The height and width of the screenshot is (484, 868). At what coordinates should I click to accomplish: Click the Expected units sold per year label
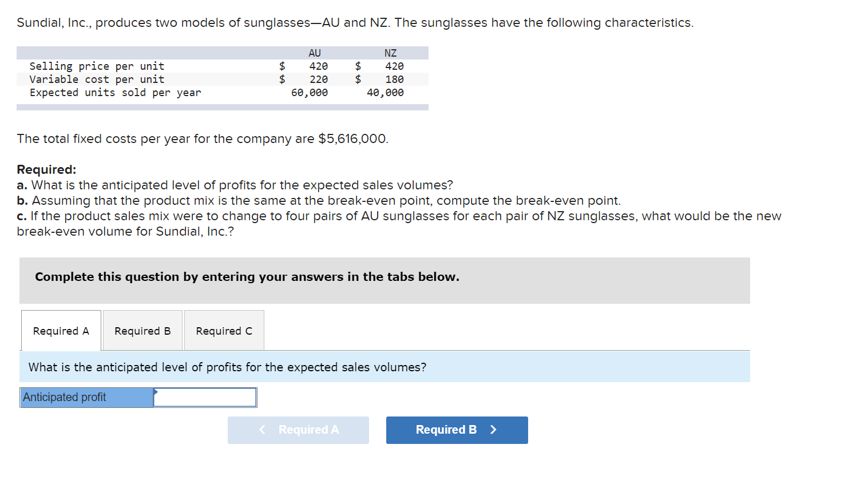click(115, 93)
